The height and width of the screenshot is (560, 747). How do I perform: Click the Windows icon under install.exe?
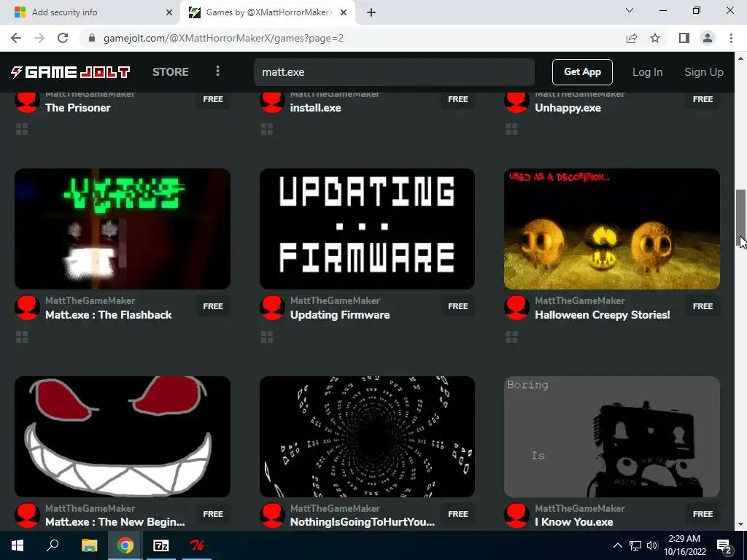[x=267, y=129]
